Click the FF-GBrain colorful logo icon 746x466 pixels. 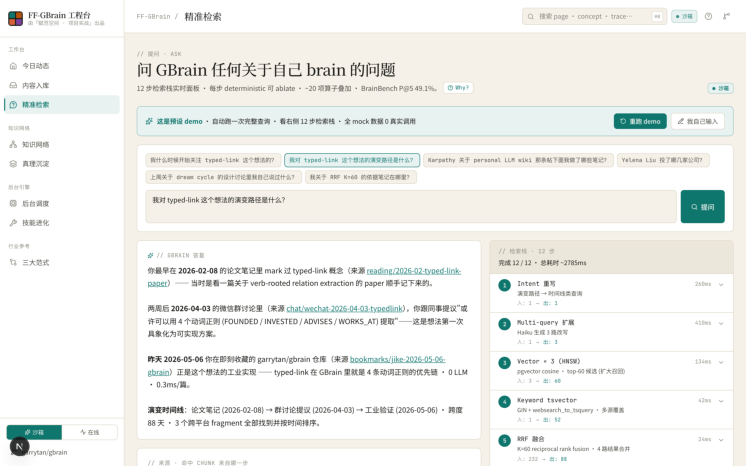coord(15,19)
